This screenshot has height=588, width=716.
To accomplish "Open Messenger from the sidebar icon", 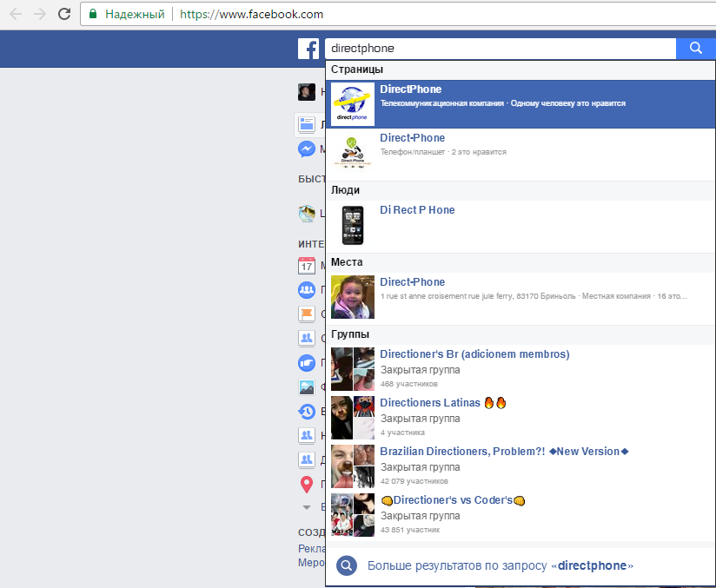I will pos(307,149).
